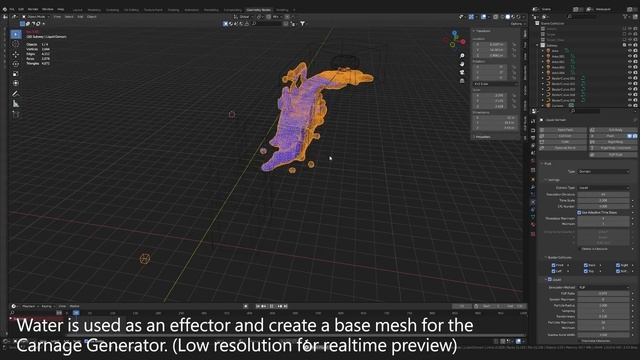This screenshot has height=360, width=640.
Task: Open the Simulation Method FLIP dropdown
Action: 603,287
